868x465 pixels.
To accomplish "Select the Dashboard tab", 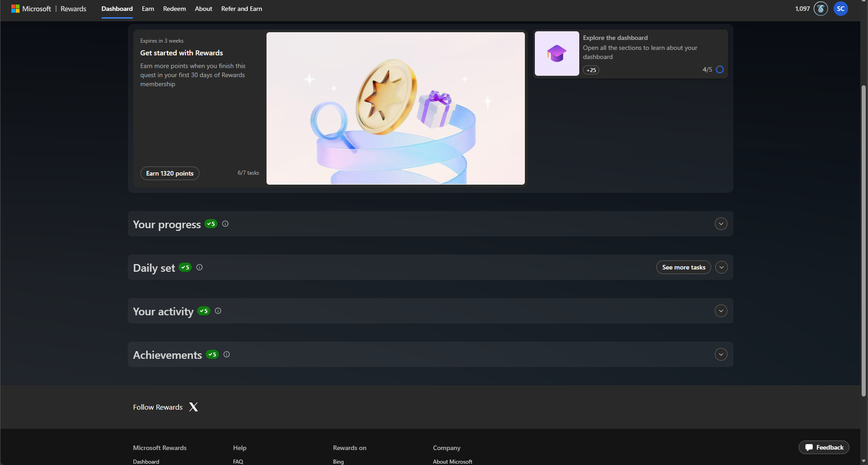I will pyautogui.click(x=117, y=9).
